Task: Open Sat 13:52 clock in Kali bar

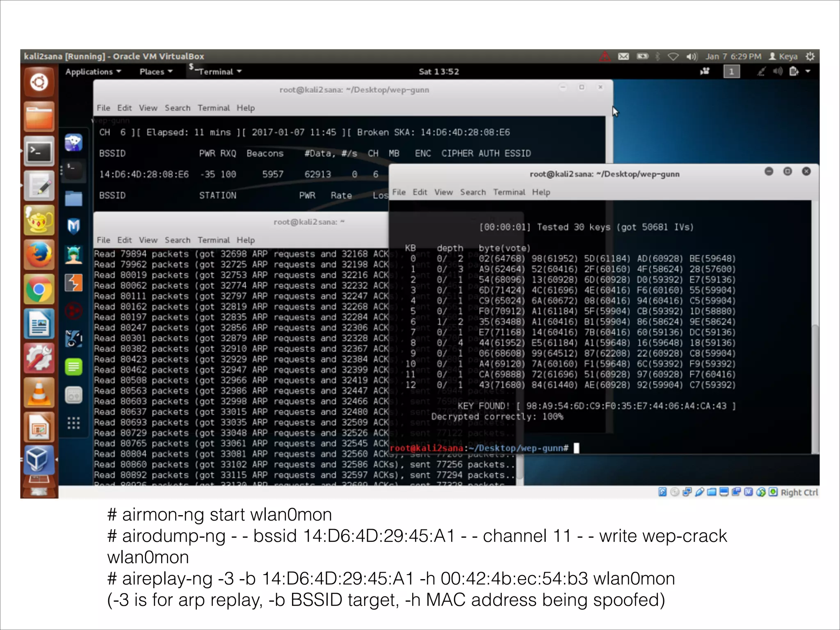Action: (439, 71)
